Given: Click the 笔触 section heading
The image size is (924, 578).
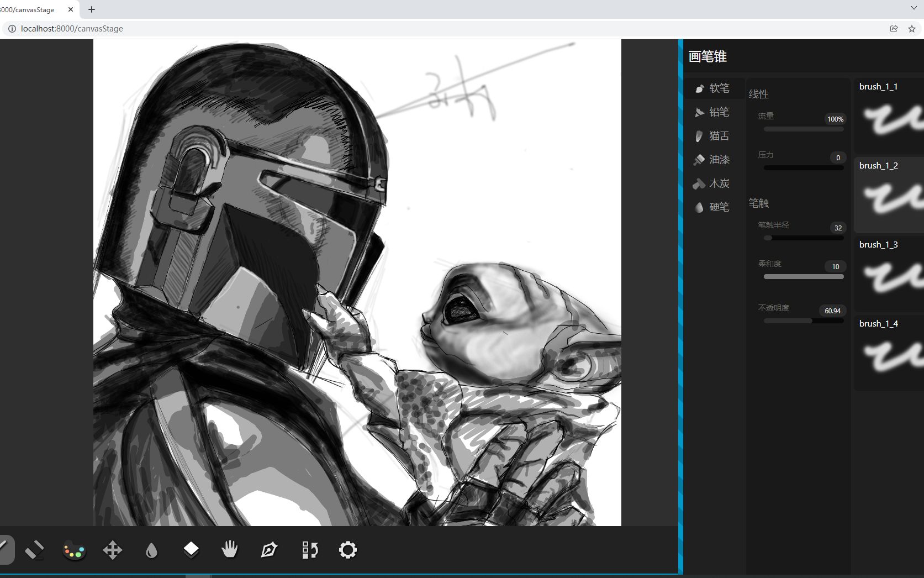Looking at the screenshot, I should pyautogui.click(x=758, y=203).
